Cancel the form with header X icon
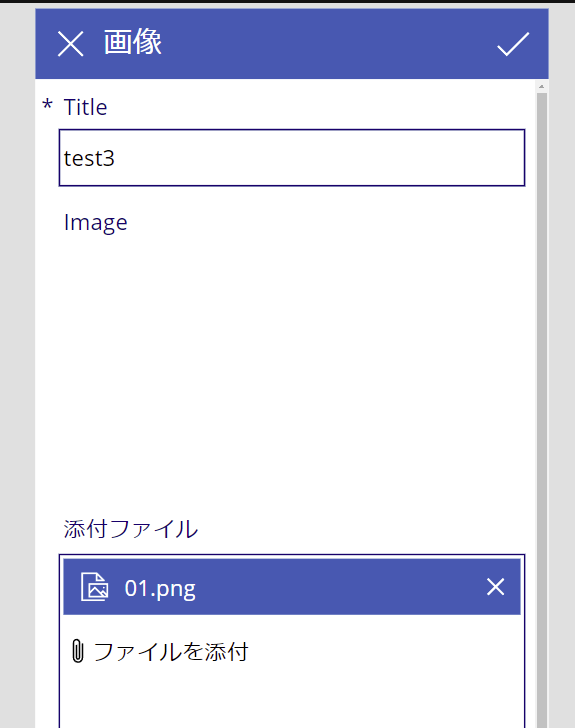 [71, 44]
